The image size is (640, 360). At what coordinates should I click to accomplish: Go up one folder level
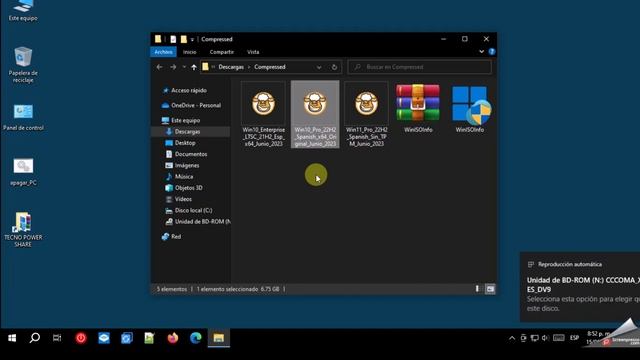click(x=194, y=67)
